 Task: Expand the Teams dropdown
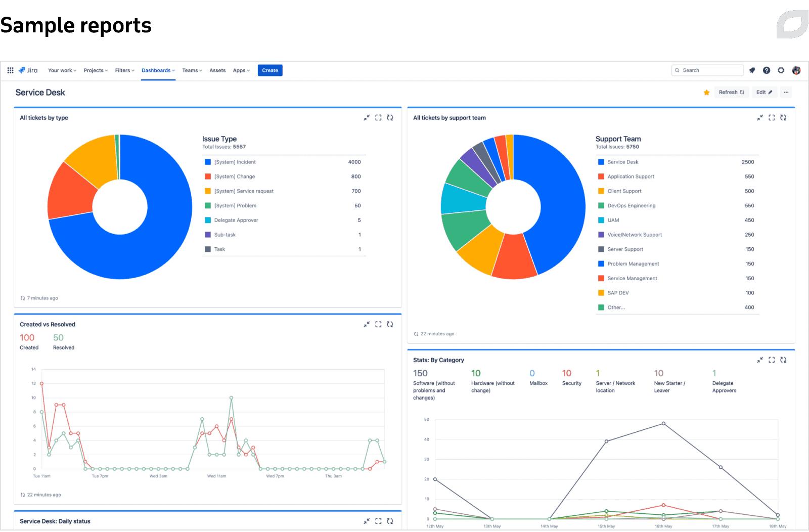(192, 70)
